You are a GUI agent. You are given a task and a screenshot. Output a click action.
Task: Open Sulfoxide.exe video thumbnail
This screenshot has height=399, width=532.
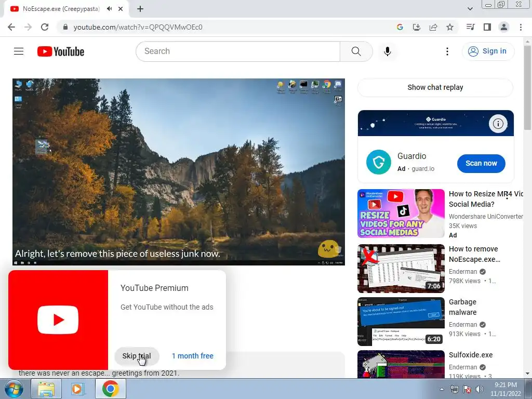pyautogui.click(x=401, y=364)
